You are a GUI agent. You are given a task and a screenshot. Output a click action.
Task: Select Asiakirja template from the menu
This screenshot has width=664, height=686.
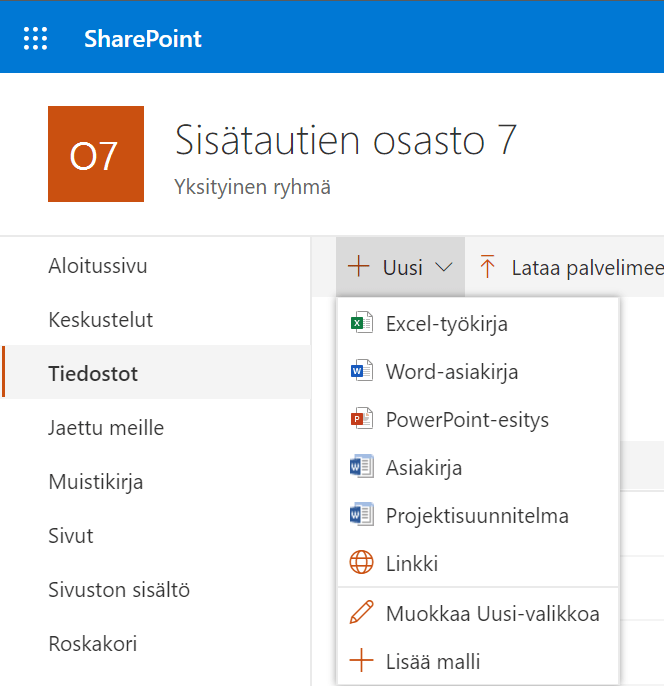[x=424, y=467]
